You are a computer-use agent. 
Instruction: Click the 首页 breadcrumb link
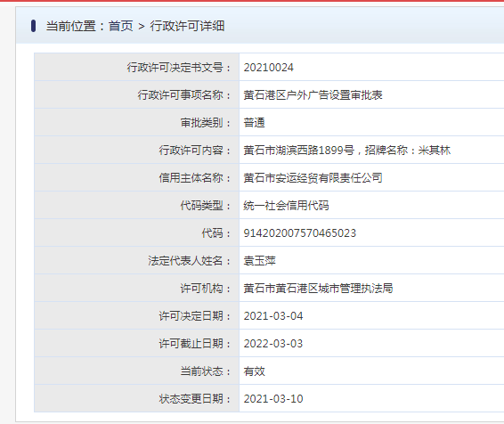pyautogui.click(x=120, y=26)
